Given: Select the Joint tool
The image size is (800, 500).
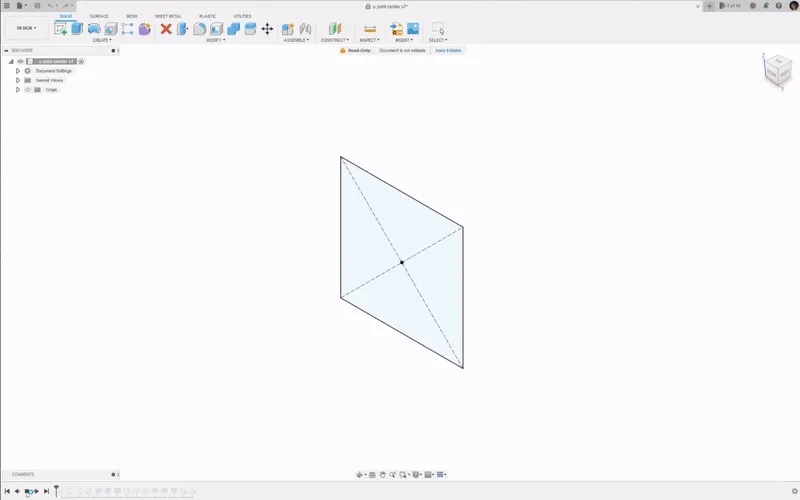Looking at the screenshot, I should (x=305, y=29).
